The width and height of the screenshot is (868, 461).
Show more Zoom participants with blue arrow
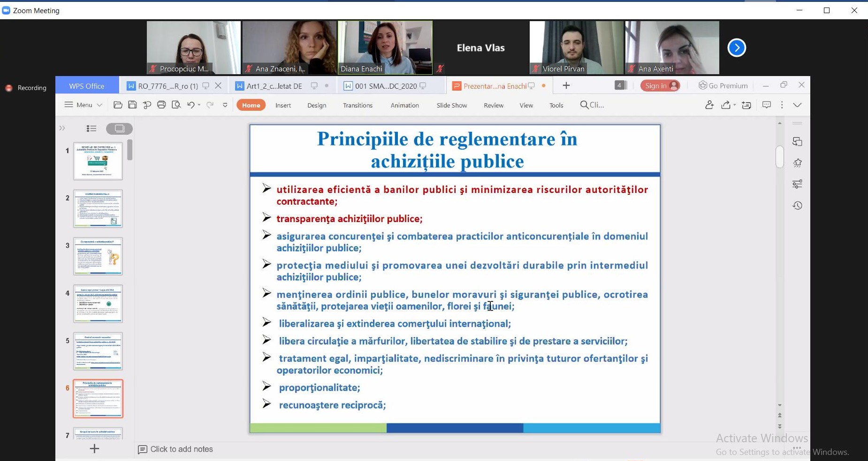[737, 47]
